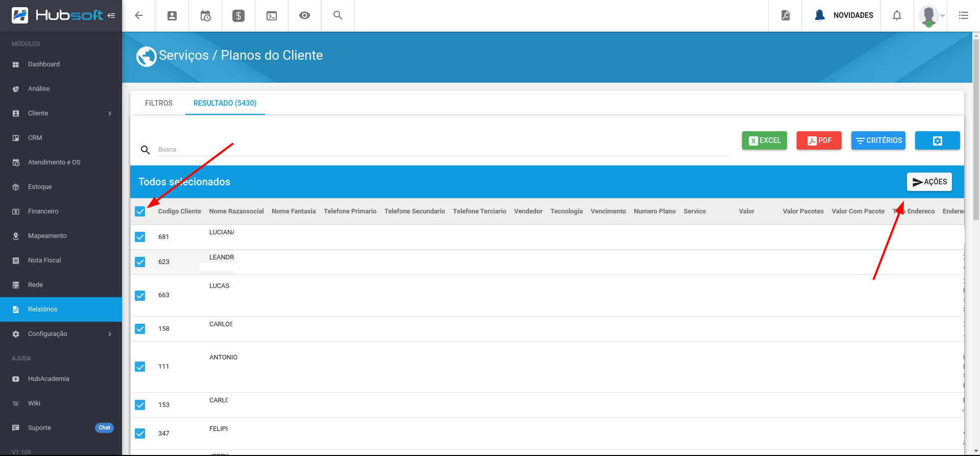Screen dimensions: 980x456
Task: Open Suporte chat entry
Action: [x=61, y=428]
